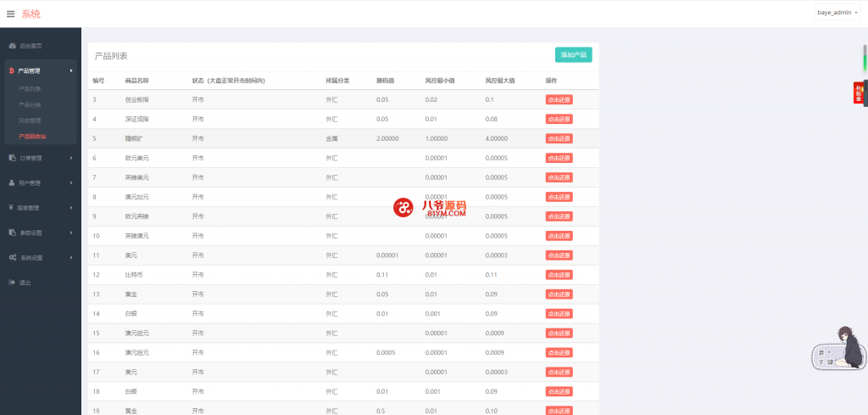Open 产品列表 in the sidebar submenu
The width and height of the screenshot is (868, 415).
(30, 88)
